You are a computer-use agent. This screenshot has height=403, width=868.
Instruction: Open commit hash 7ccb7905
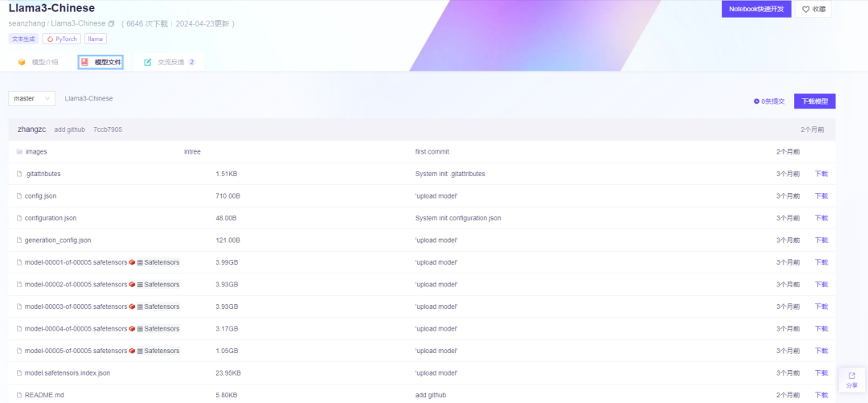pos(108,130)
